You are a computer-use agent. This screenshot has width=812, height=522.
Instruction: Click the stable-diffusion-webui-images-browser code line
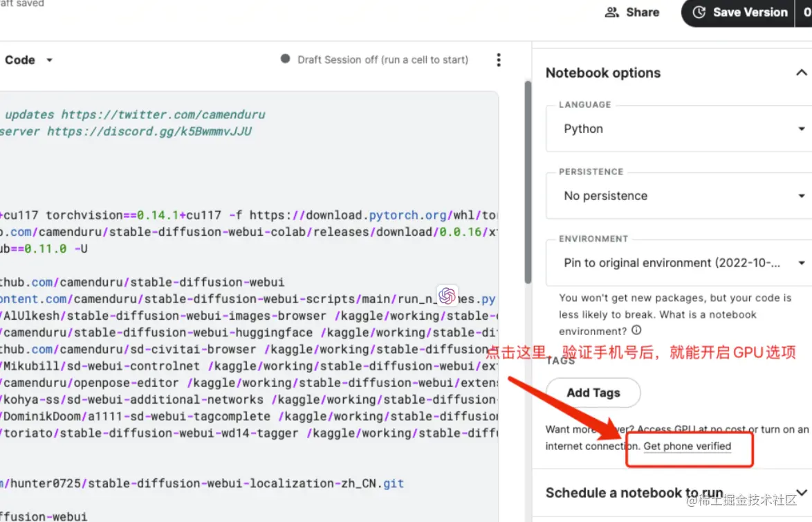click(x=248, y=316)
